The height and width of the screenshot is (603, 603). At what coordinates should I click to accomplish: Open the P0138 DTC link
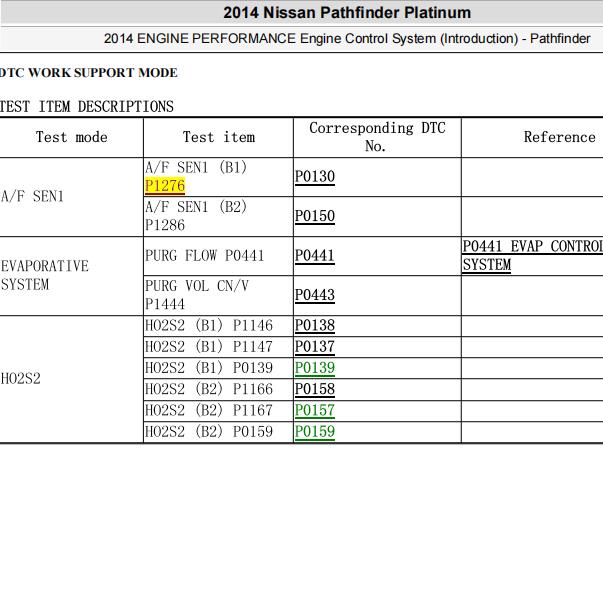(x=315, y=326)
